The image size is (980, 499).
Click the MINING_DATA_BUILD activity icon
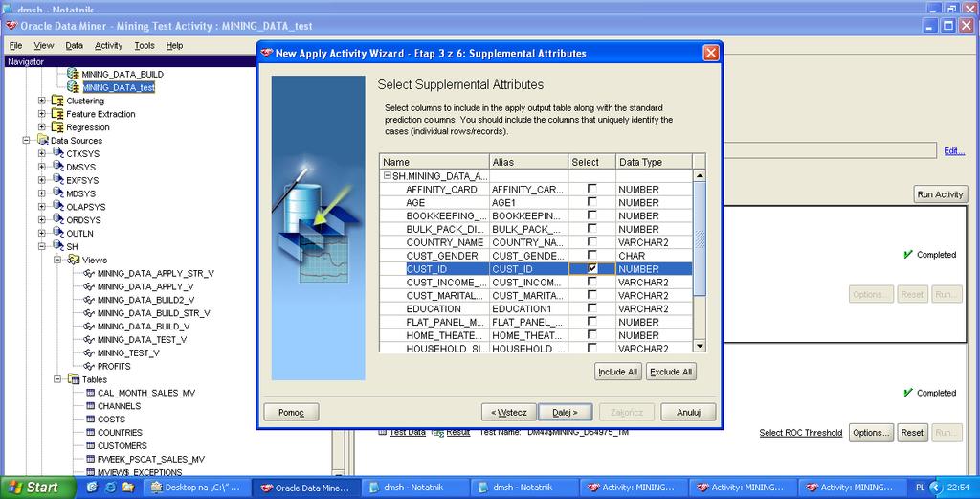tap(73, 74)
